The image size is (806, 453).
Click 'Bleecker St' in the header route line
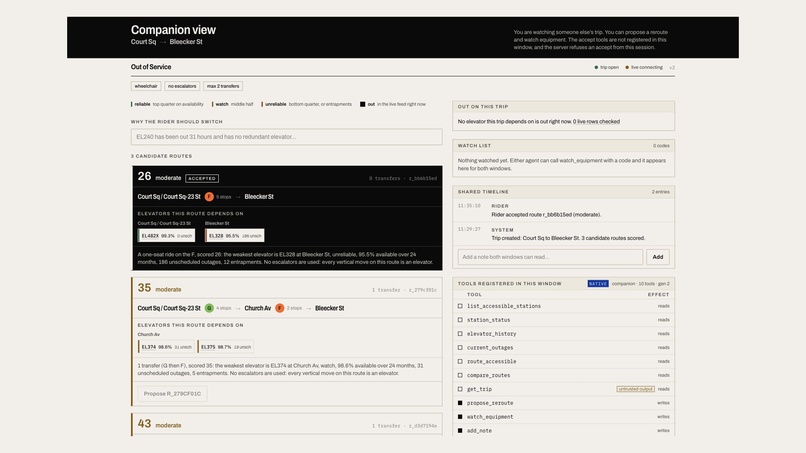coord(186,42)
